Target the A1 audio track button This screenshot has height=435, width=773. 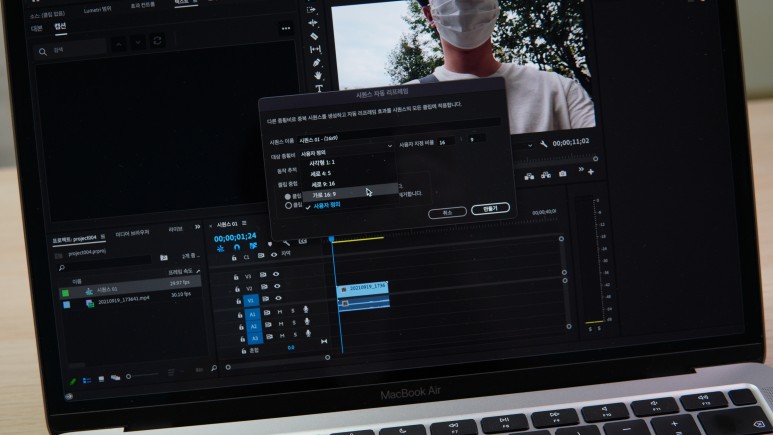(x=252, y=314)
